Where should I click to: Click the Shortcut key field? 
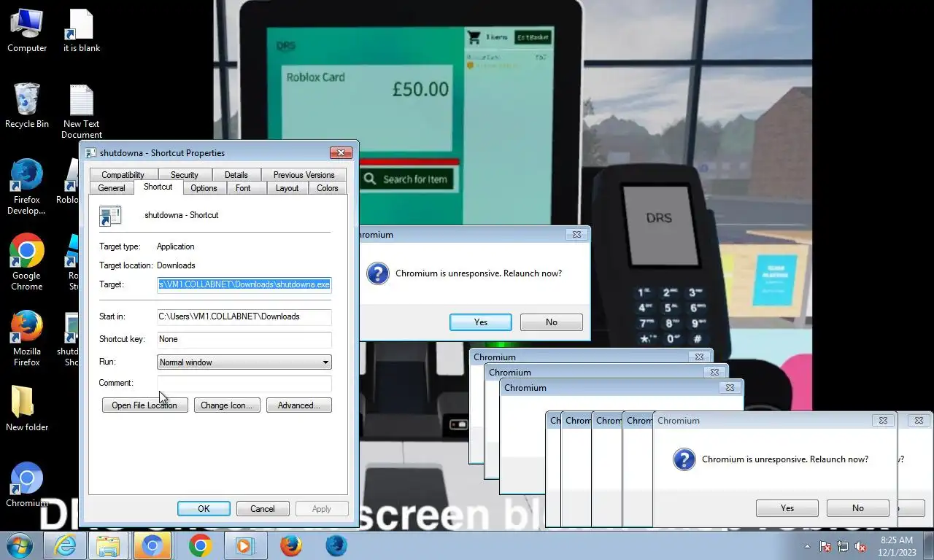[244, 339]
